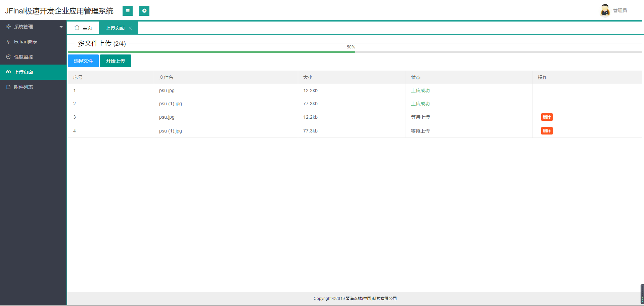
Task: Toggle the sidebar menu hamburger icon
Action: (128, 11)
